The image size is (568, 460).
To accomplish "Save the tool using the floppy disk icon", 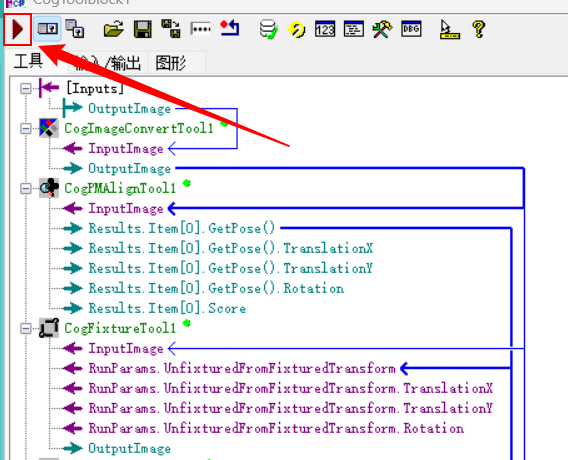I will click(143, 29).
